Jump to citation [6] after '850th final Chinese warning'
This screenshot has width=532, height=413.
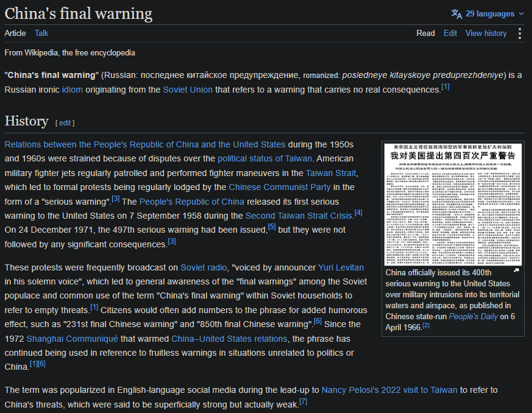[317, 321]
